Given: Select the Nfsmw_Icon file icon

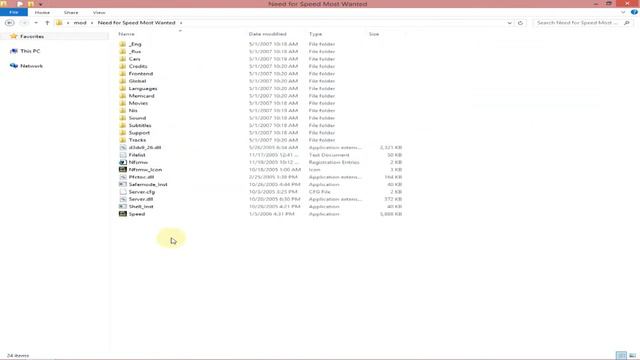Looking at the screenshot, I should pos(122,169).
